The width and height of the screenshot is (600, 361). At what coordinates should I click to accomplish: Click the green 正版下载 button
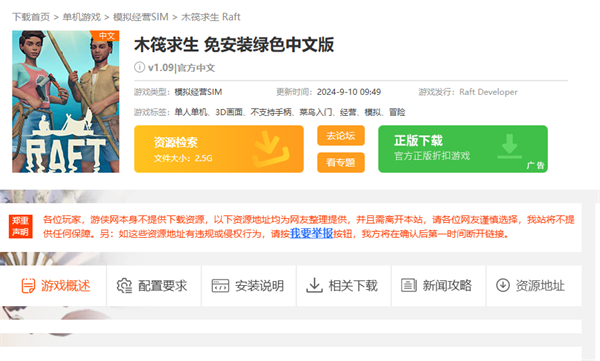(463, 149)
